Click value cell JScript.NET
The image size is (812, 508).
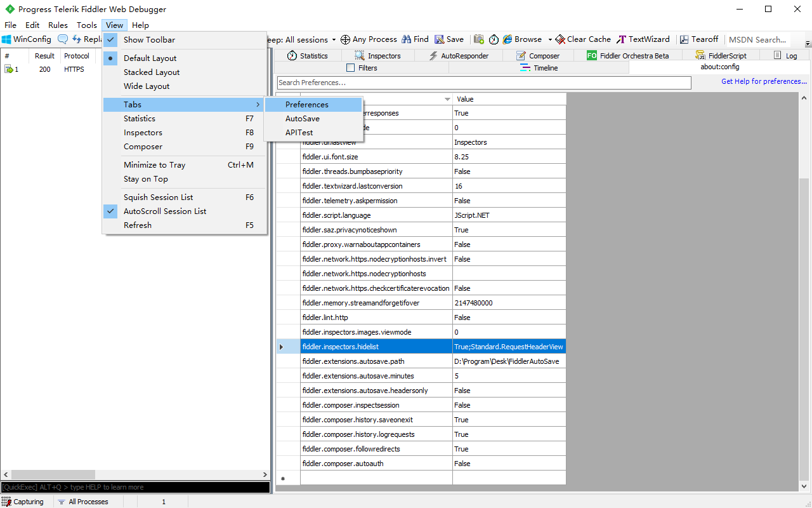tap(509, 215)
